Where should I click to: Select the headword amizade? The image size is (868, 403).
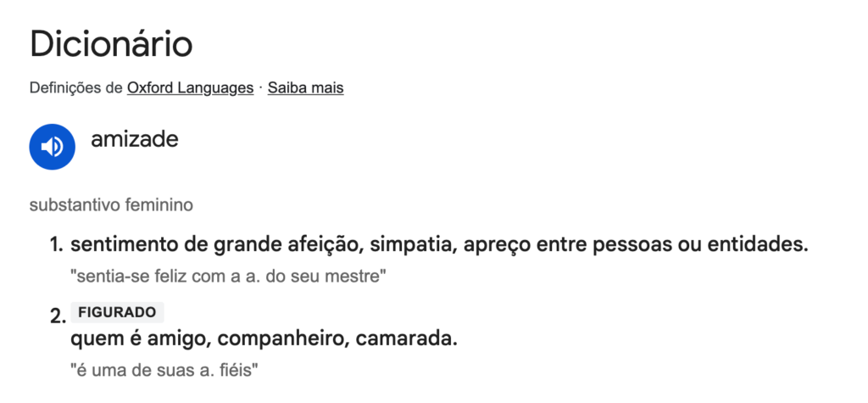point(135,139)
